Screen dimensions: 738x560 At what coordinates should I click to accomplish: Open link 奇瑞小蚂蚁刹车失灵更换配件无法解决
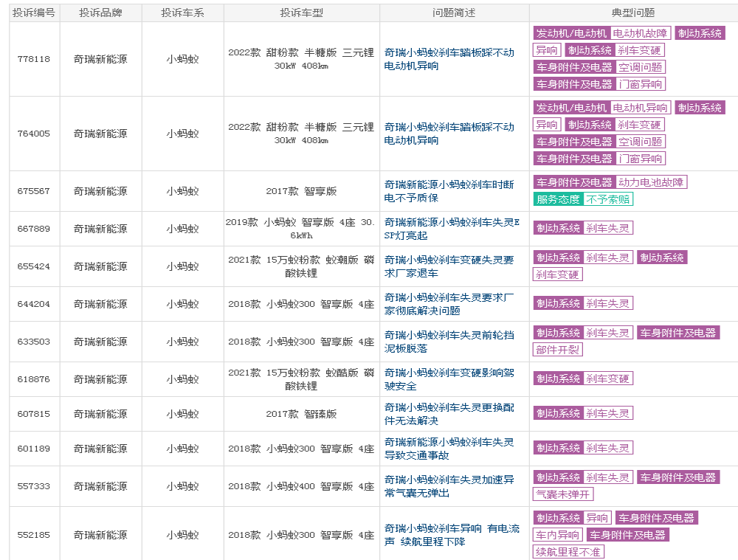(449, 414)
